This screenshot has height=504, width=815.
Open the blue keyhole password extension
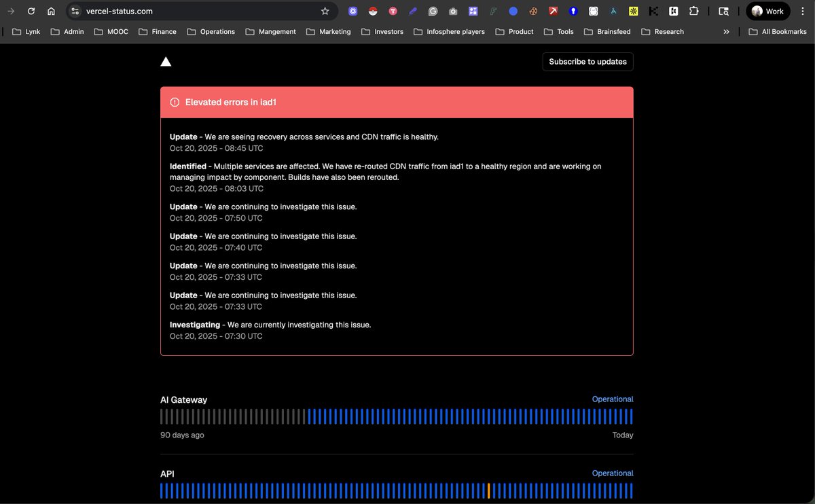pos(573,12)
